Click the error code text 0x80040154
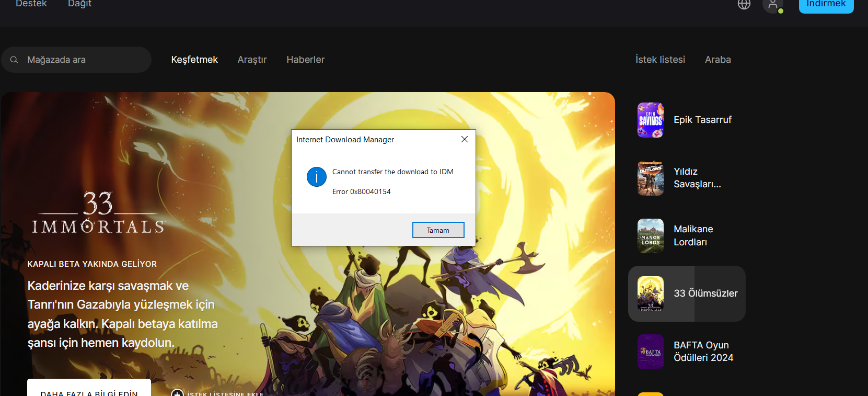The image size is (868, 396). [x=371, y=191]
